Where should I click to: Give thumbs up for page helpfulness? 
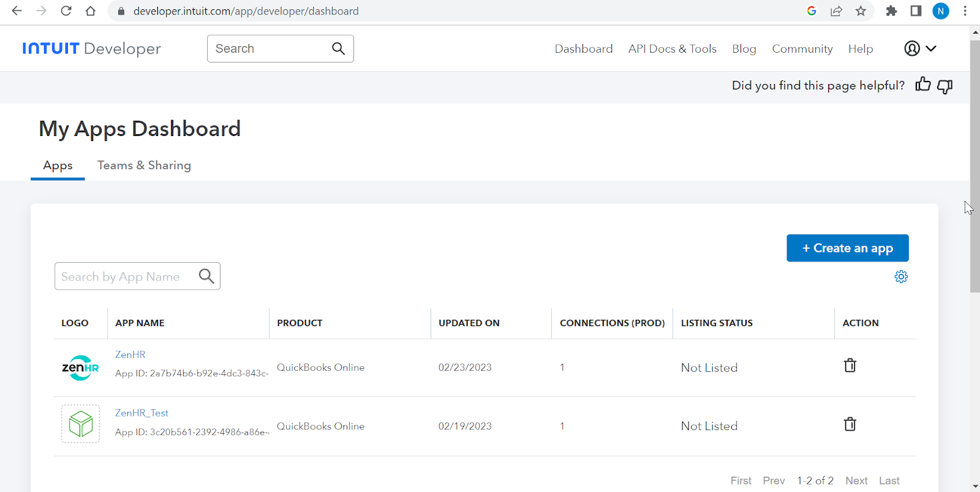(922, 85)
